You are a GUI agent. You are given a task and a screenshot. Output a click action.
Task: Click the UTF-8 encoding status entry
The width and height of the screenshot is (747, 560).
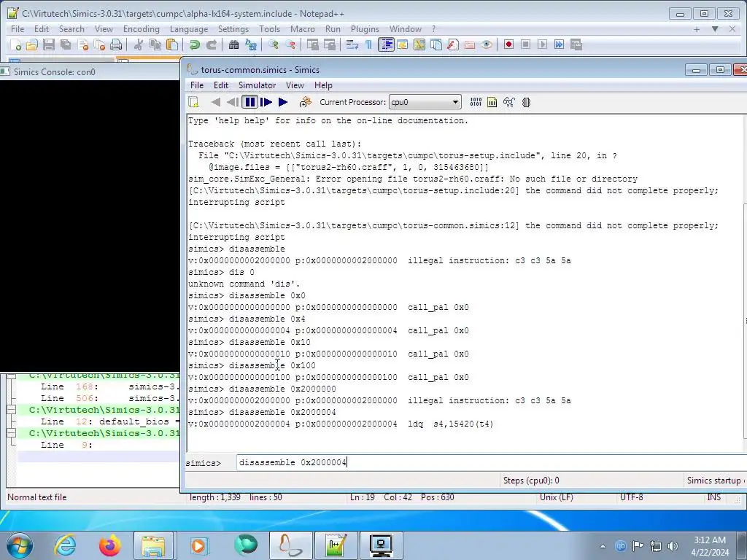click(x=631, y=497)
